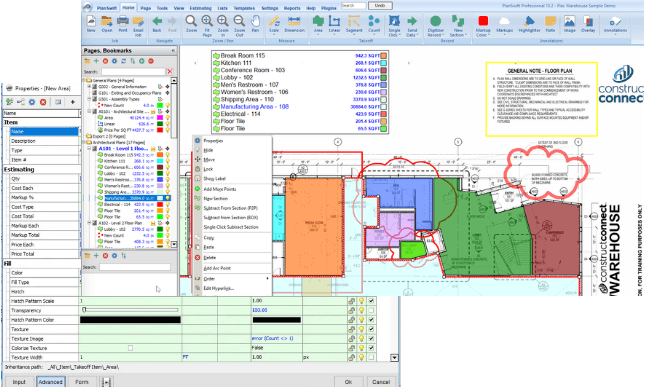Click the Email Job icon
Screen dimensions: 645x388
138,21
